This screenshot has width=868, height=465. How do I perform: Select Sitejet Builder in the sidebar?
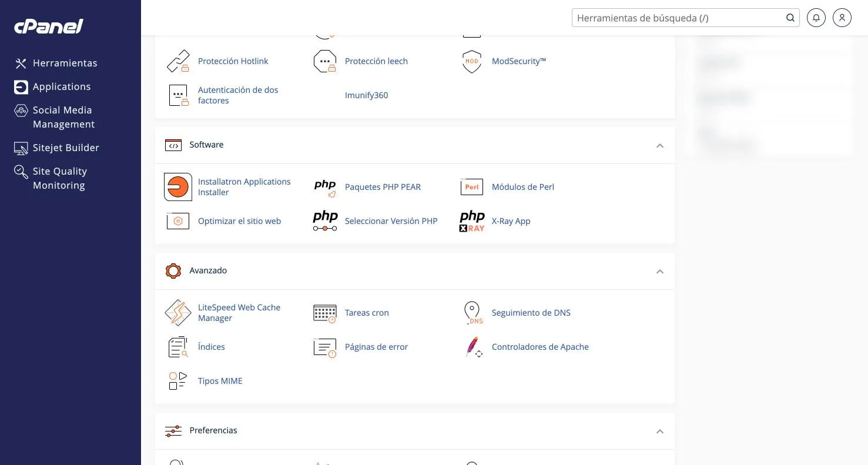click(57, 148)
